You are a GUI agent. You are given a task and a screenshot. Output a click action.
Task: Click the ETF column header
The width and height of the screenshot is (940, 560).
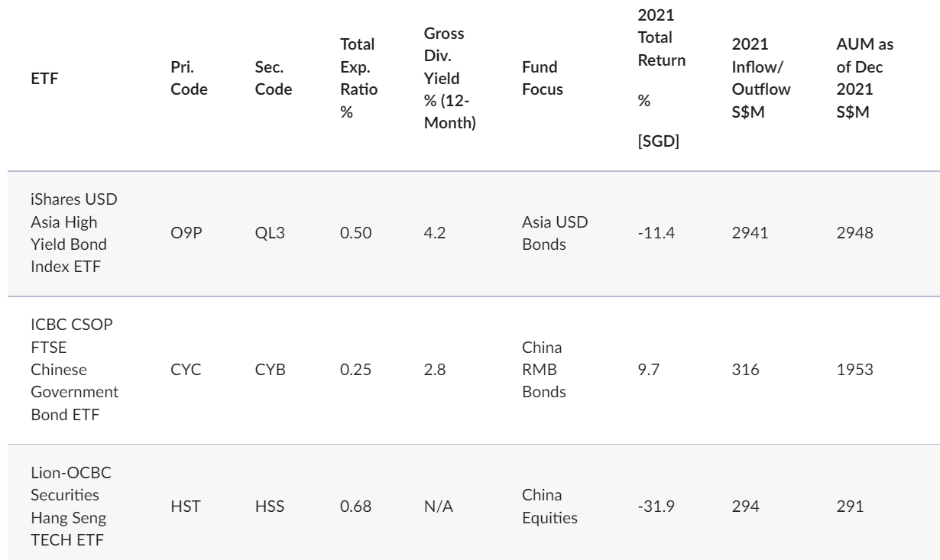pyautogui.click(x=40, y=88)
